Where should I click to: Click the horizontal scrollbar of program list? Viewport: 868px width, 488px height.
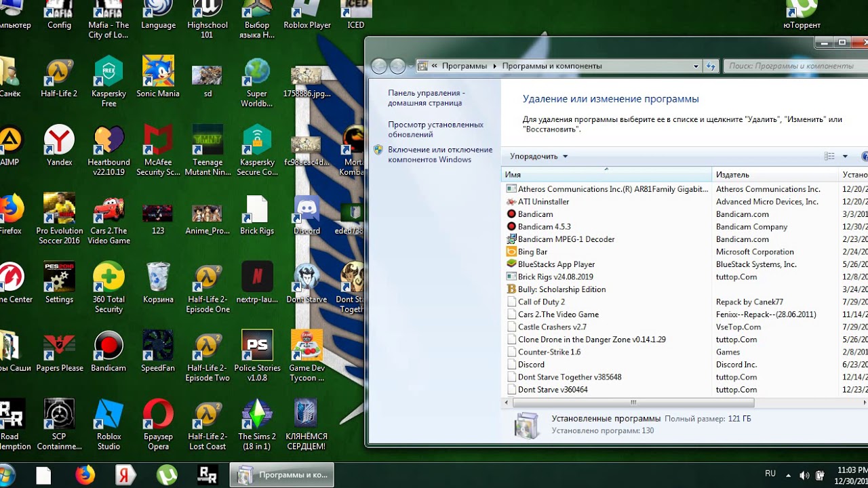tap(633, 403)
